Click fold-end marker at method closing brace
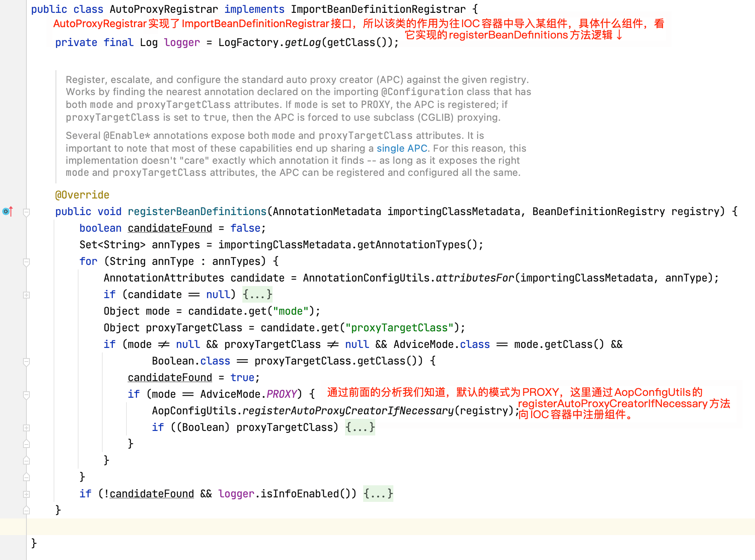 [26, 511]
